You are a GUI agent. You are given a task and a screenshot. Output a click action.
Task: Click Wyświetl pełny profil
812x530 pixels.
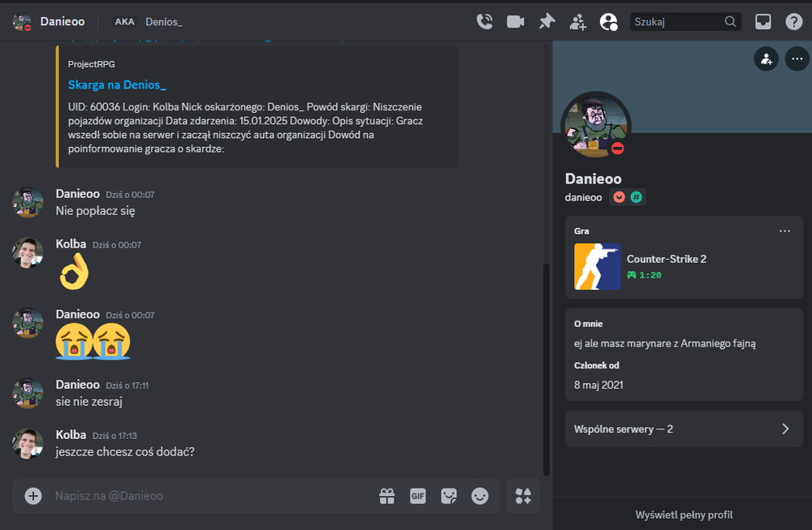coord(684,515)
